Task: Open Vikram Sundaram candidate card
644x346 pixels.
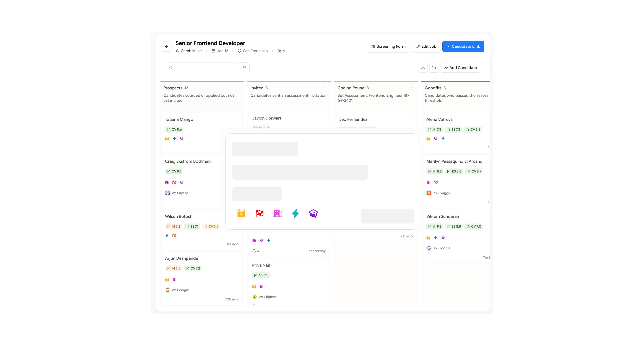Action: pyautogui.click(x=457, y=237)
